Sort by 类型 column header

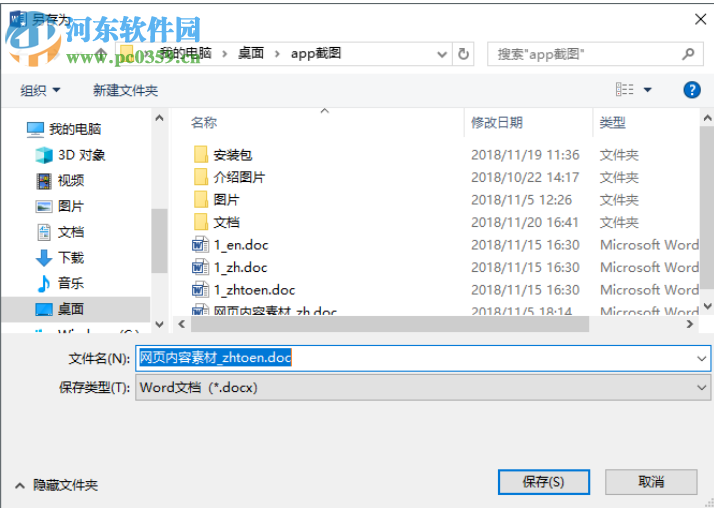pyautogui.click(x=612, y=122)
